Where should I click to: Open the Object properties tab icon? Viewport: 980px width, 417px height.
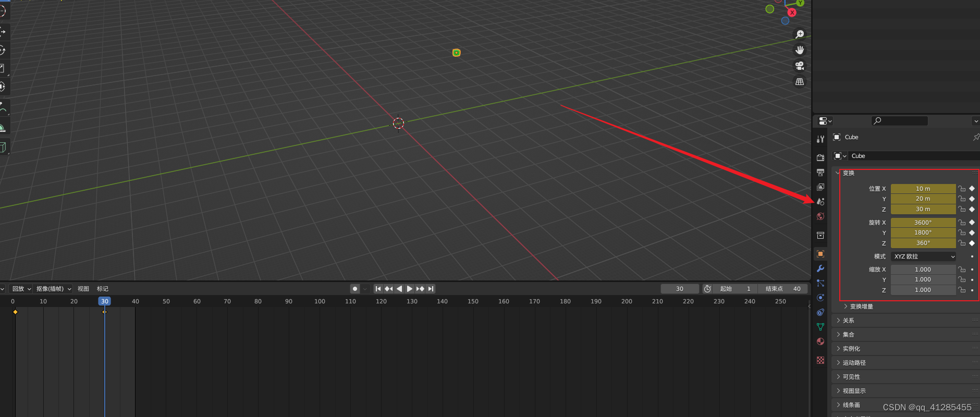820,254
